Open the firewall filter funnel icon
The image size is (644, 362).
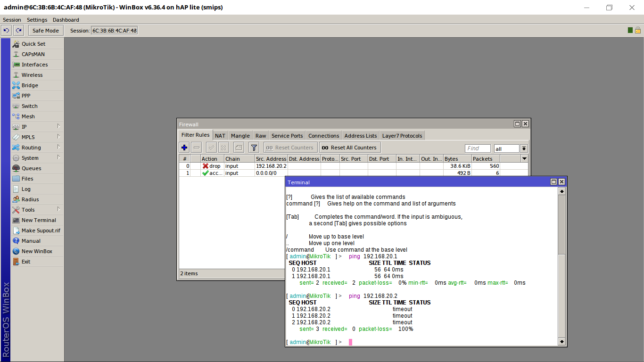coord(254,148)
